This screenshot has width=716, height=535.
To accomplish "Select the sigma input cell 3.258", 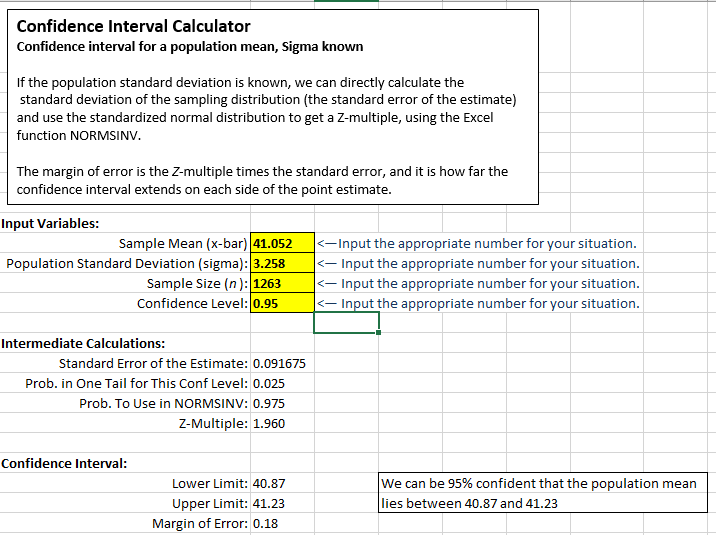I will (282, 263).
